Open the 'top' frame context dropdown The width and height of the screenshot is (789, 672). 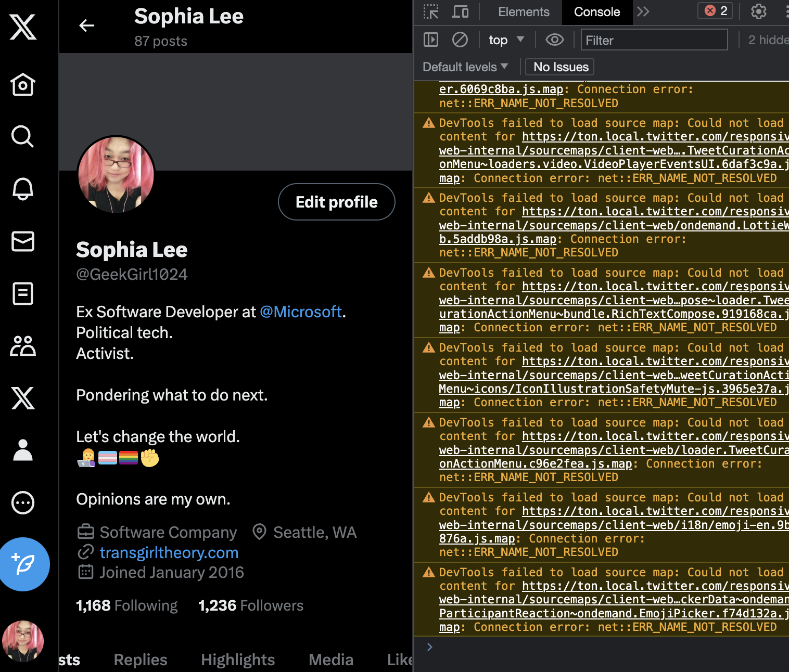coord(505,40)
